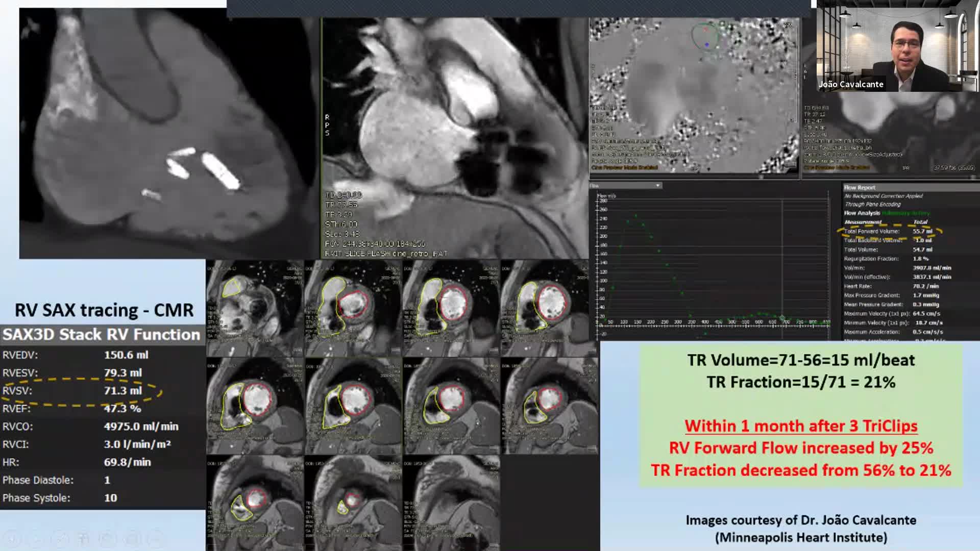Click the next slide arrow in slideshow toolbar
The image size is (980, 551).
click(x=36, y=538)
